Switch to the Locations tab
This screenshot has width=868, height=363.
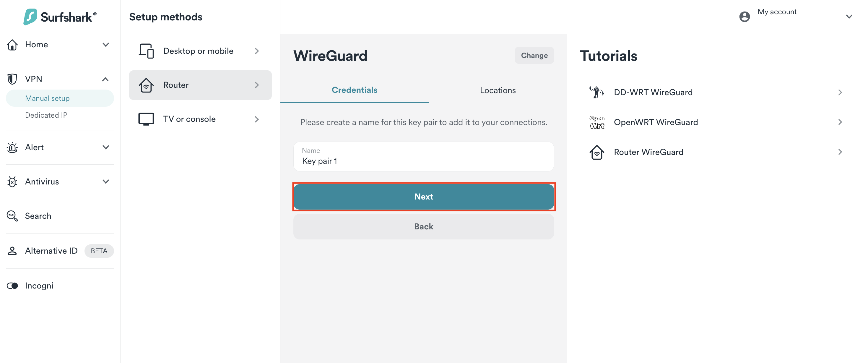coord(497,90)
